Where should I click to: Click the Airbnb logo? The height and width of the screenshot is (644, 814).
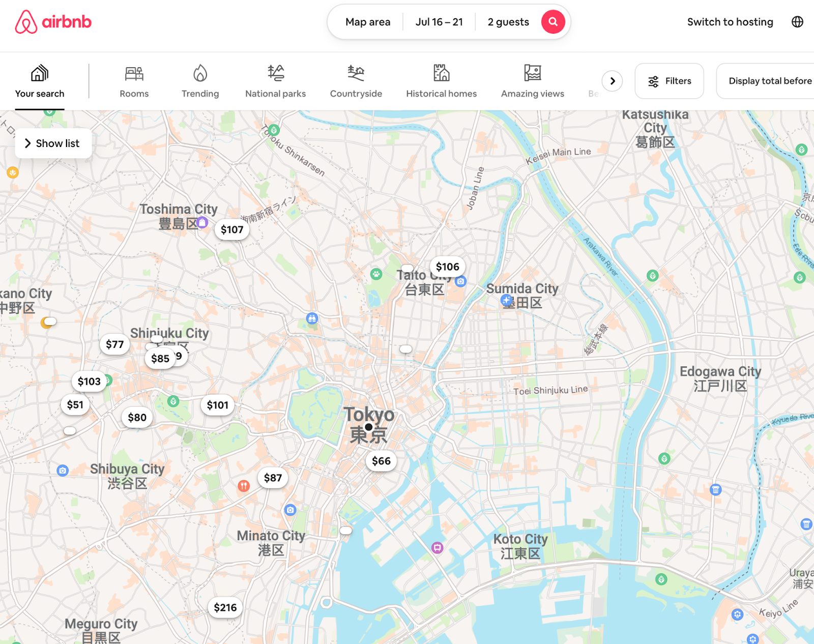[53, 22]
